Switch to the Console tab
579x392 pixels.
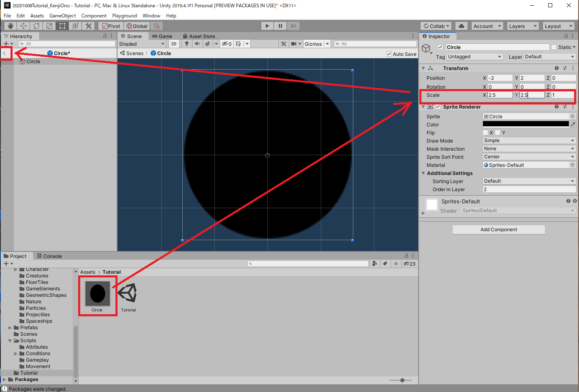[49, 256]
